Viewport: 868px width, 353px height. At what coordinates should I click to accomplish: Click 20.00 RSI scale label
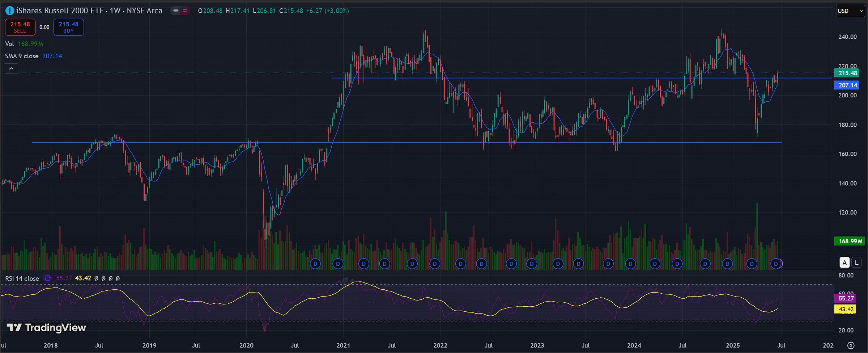click(x=846, y=330)
